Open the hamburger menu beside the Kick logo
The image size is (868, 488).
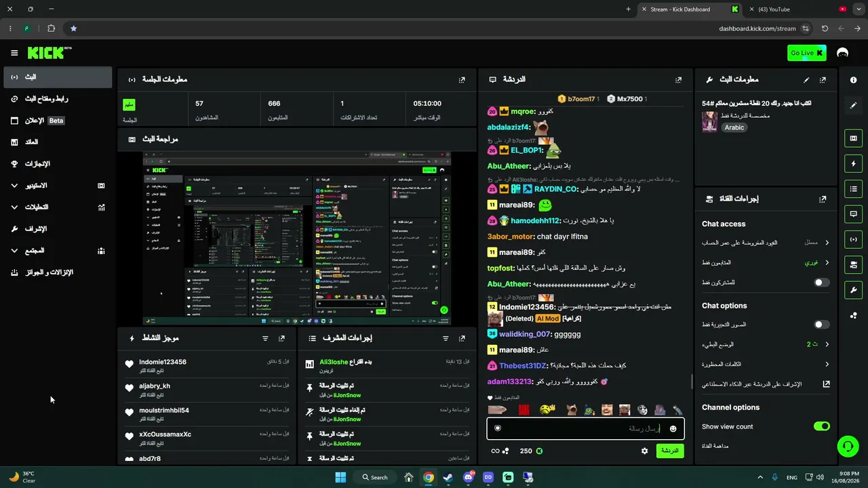click(14, 53)
